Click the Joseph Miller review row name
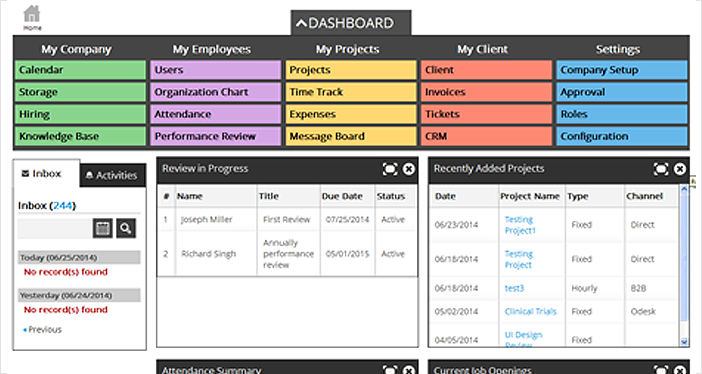Viewport: 702px width, 374px height. pyautogui.click(x=206, y=219)
